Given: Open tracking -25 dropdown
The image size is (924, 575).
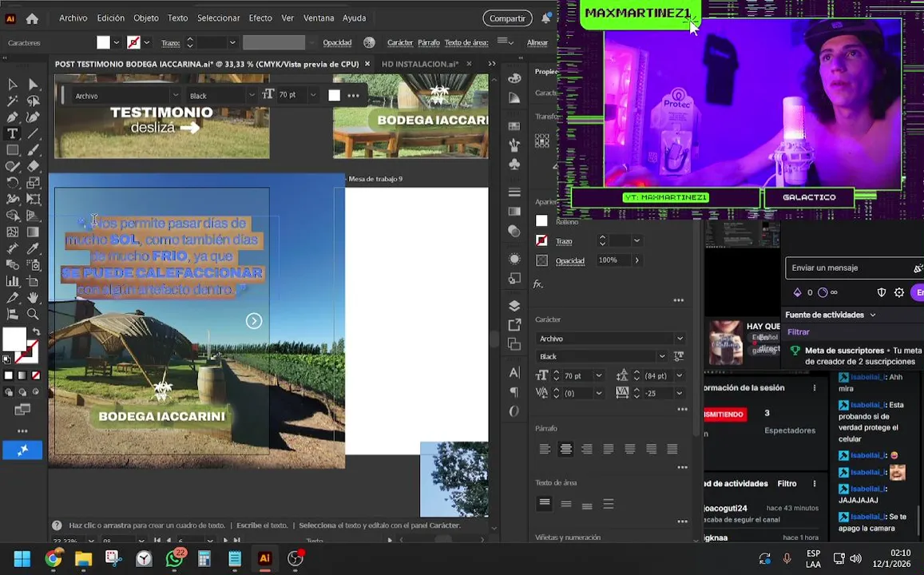Looking at the screenshot, I should click(680, 393).
